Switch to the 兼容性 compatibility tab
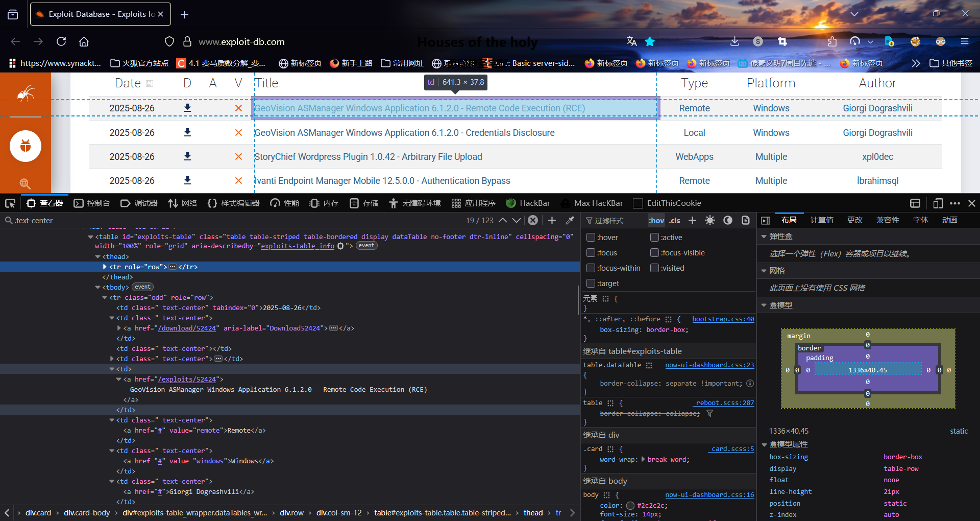The image size is (980, 521). pos(888,220)
